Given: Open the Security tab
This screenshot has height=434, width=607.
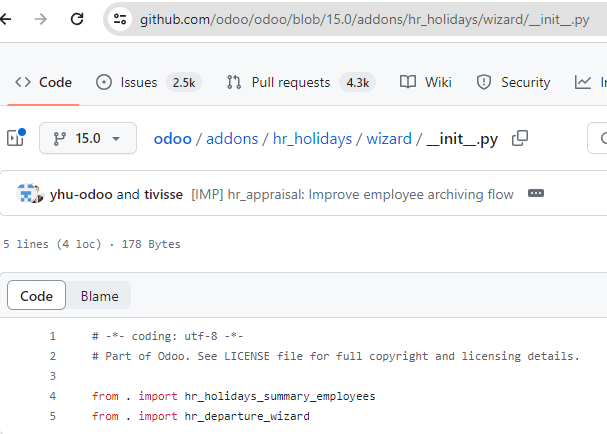Looking at the screenshot, I should (x=513, y=82).
